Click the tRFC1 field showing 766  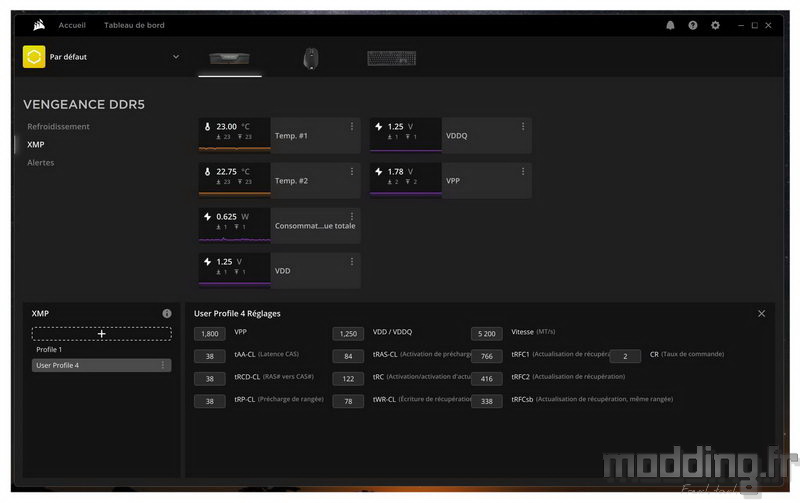(487, 356)
